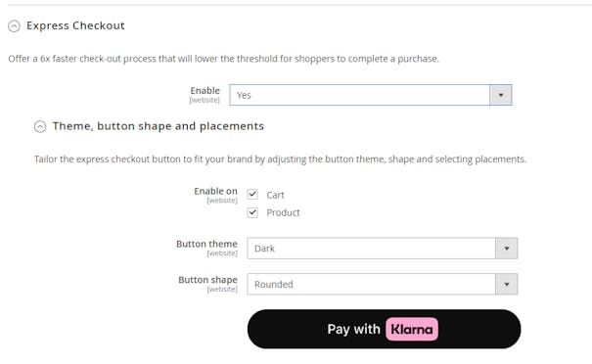Toggle placement via the Product label

[283, 213]
